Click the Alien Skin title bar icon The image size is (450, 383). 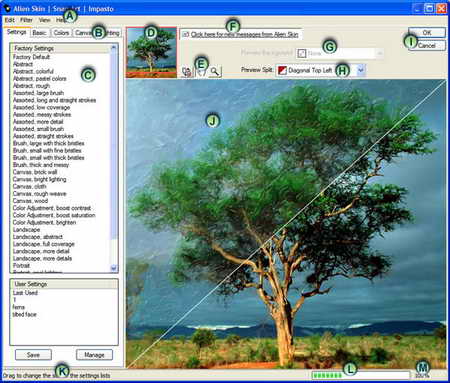coord(7,8)
